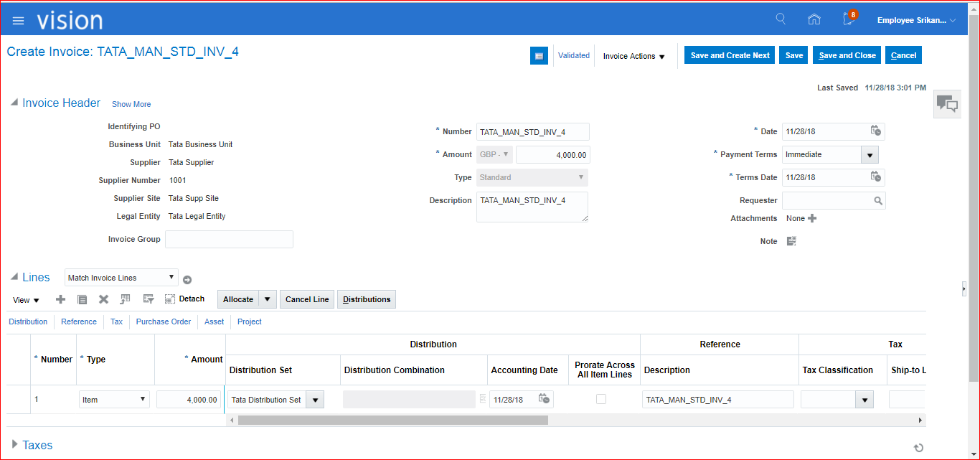Open Payment Terms dropdown

point(870,155)
